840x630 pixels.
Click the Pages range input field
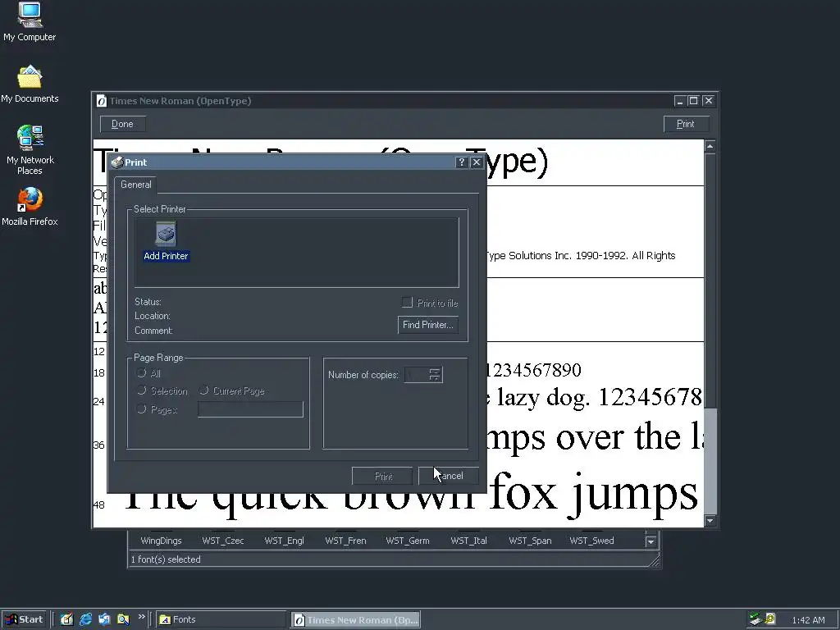coord(250,409)
